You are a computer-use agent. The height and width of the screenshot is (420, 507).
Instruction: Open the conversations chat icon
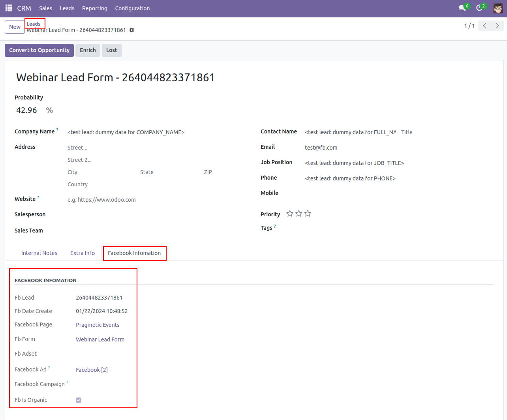(x=462, y=8)
